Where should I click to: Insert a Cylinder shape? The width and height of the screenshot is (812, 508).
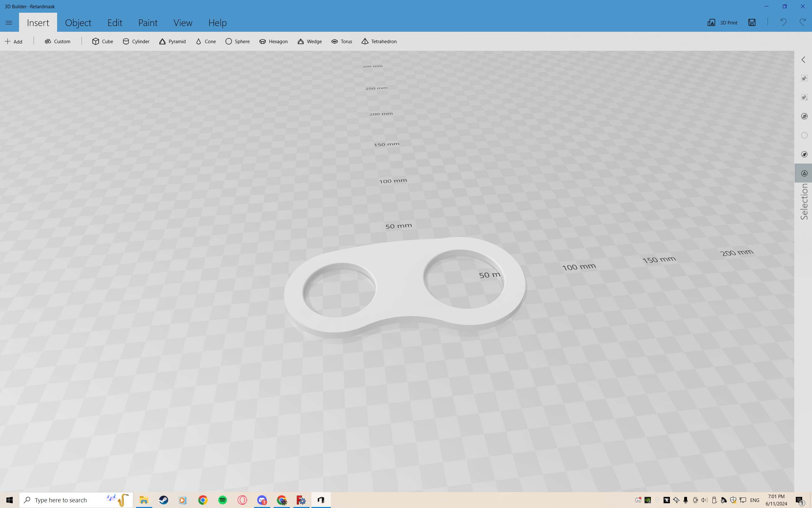(136, 41)
